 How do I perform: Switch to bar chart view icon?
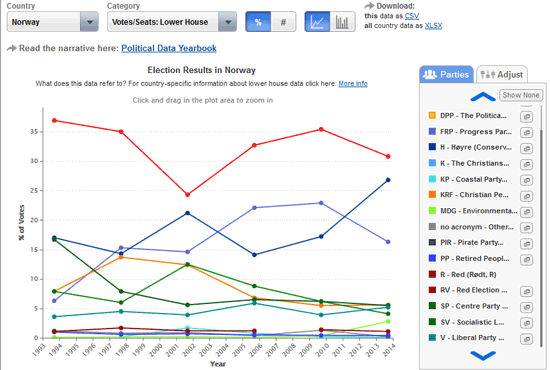click(x=342, y=22)
